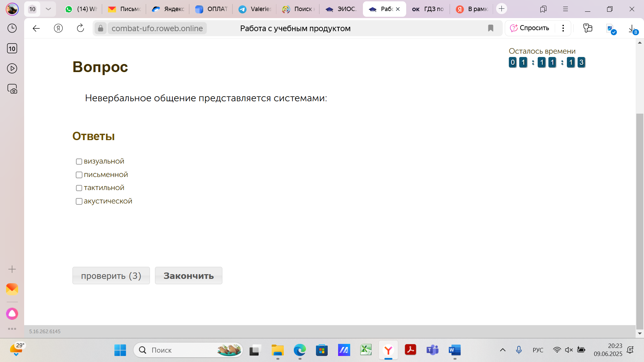Go back using the browser arrow
Viewport: 644px width, 362px height.
coord(36,28)
